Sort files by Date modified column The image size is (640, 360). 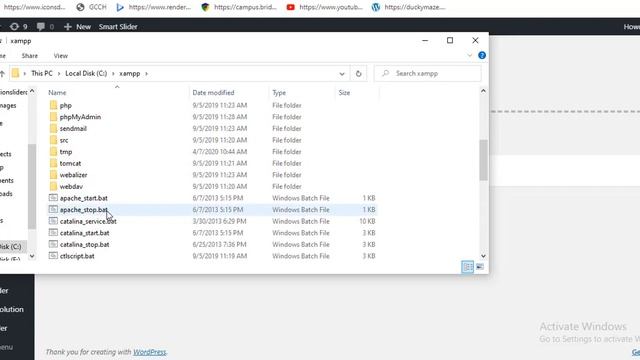pos(213,93)
